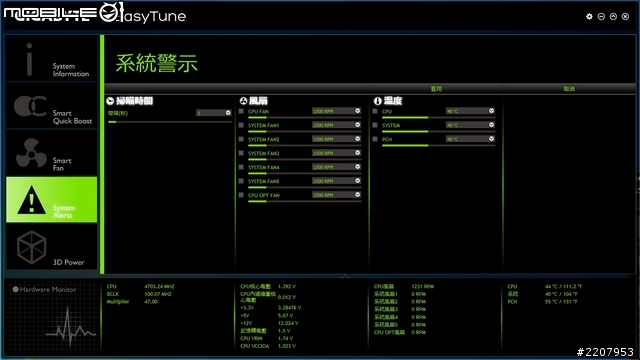Click the CPU VRIN 1.74 V reading
The width and height of the screenshot is (640, 360).
286,338
